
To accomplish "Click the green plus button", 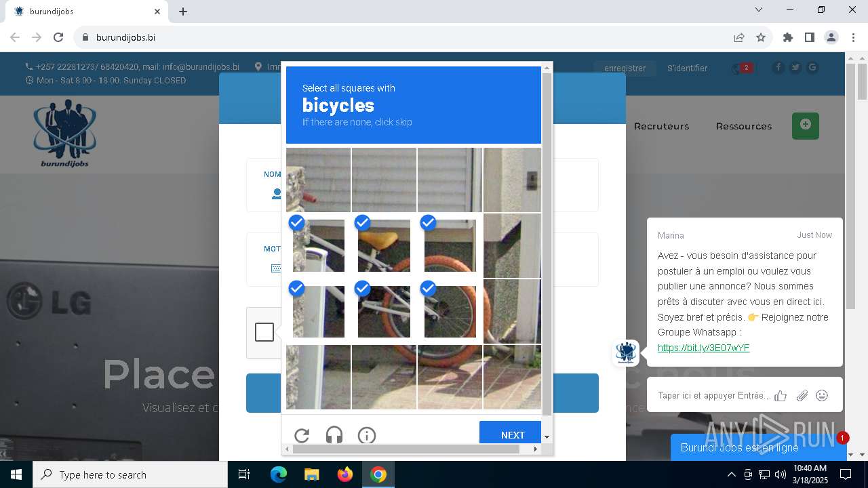I will coord(806,125).
